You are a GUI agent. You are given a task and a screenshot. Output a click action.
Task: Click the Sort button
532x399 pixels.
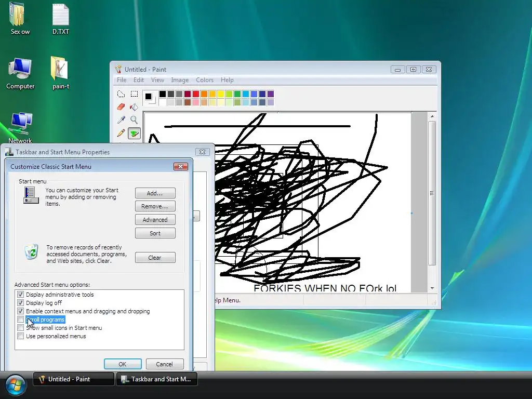point(155,233)
